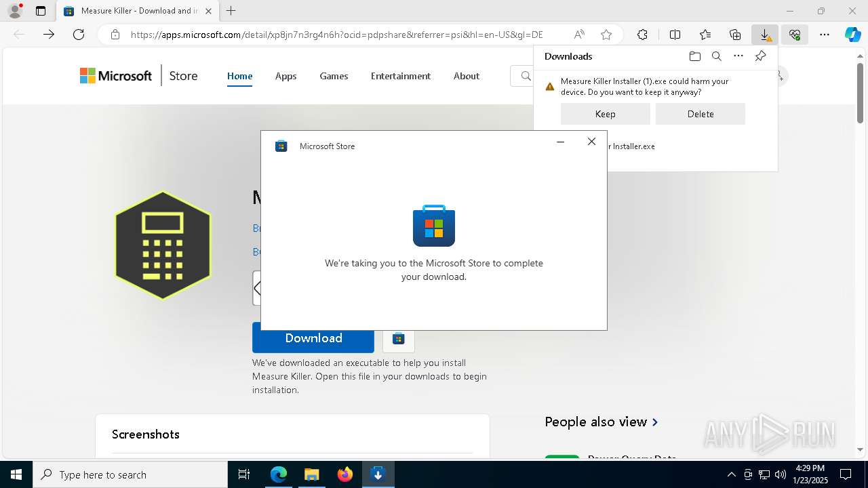Image resolution: width=868 pixels, height=488 pixels.
Task: Open the Extensions puzzle icon
Action: click(642, 35)
